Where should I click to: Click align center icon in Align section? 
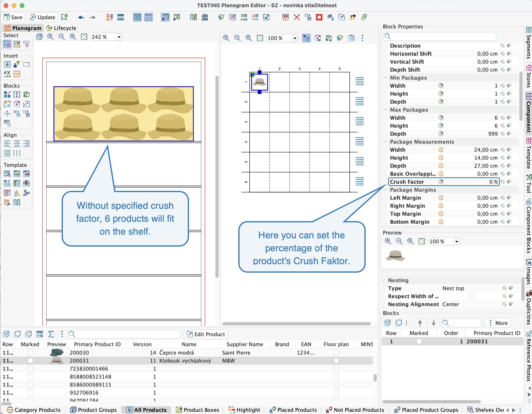coord(17,144)
